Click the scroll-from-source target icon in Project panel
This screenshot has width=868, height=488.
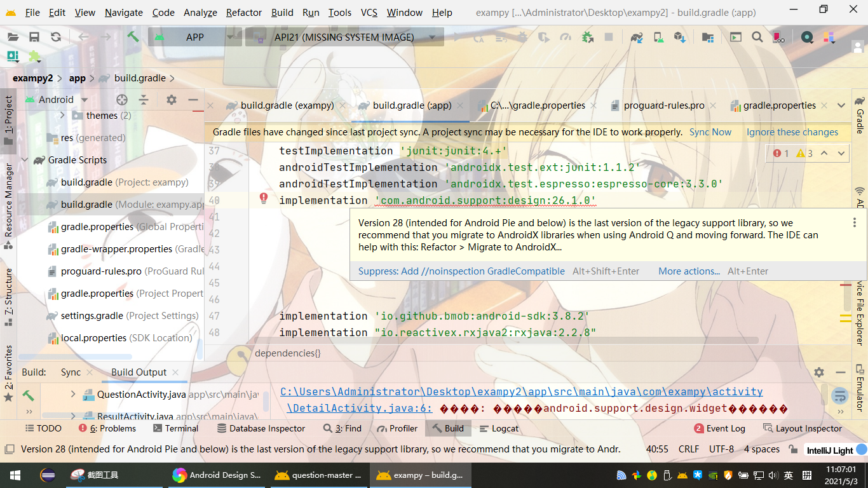click(x=122, y=100)
